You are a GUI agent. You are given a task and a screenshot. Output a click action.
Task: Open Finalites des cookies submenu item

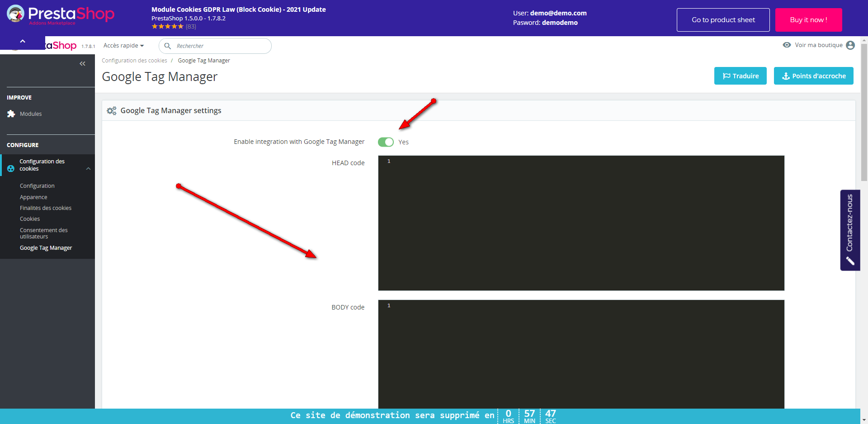(46, 208)
